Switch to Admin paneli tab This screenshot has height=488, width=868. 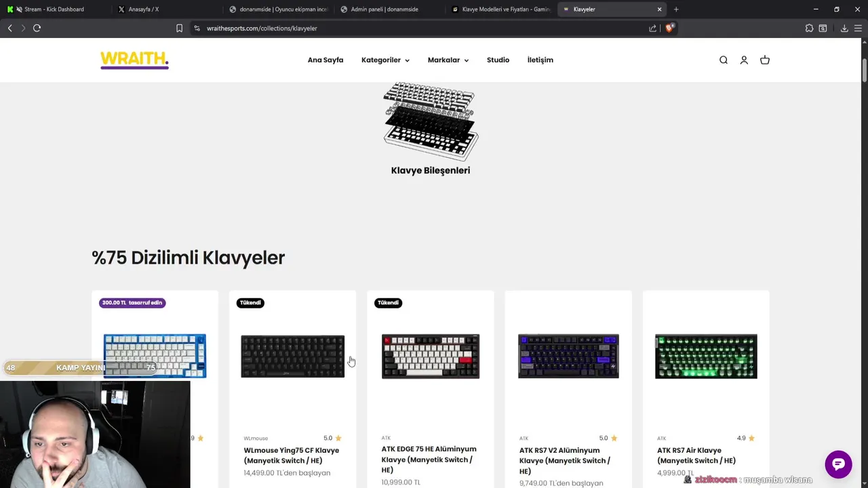pyautogui.click(x=389, y=9)
